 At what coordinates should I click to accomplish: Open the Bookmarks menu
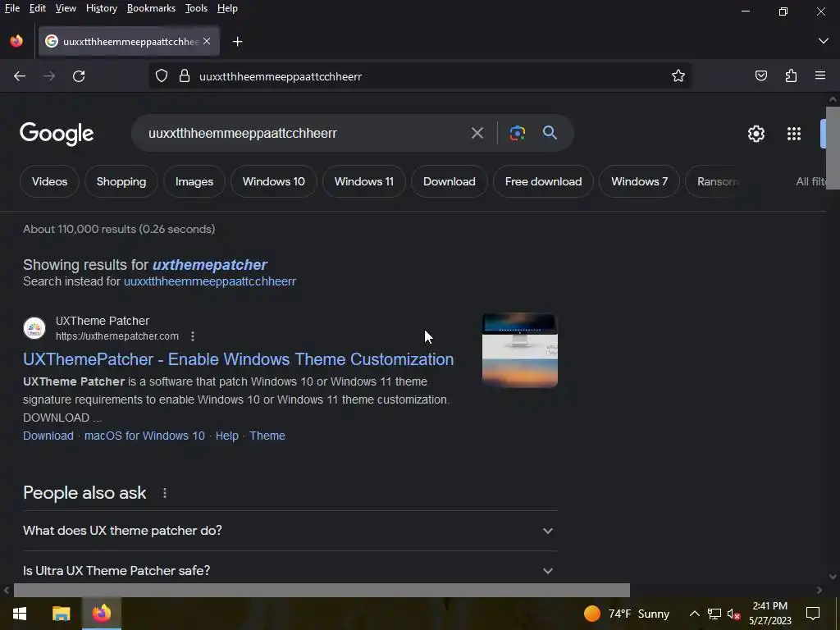[151, 8]
